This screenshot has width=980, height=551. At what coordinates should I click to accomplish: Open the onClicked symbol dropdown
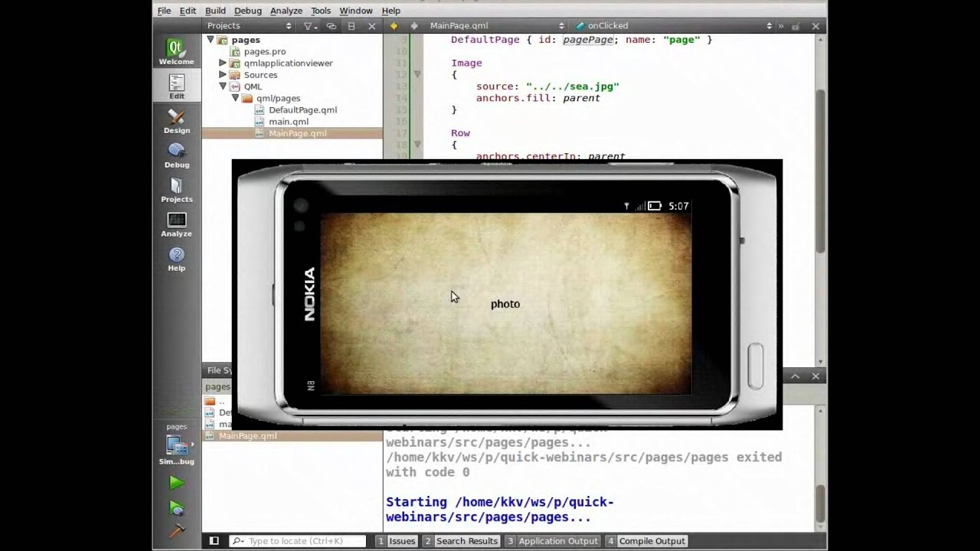pyautogui.click(x=674, y=26)
